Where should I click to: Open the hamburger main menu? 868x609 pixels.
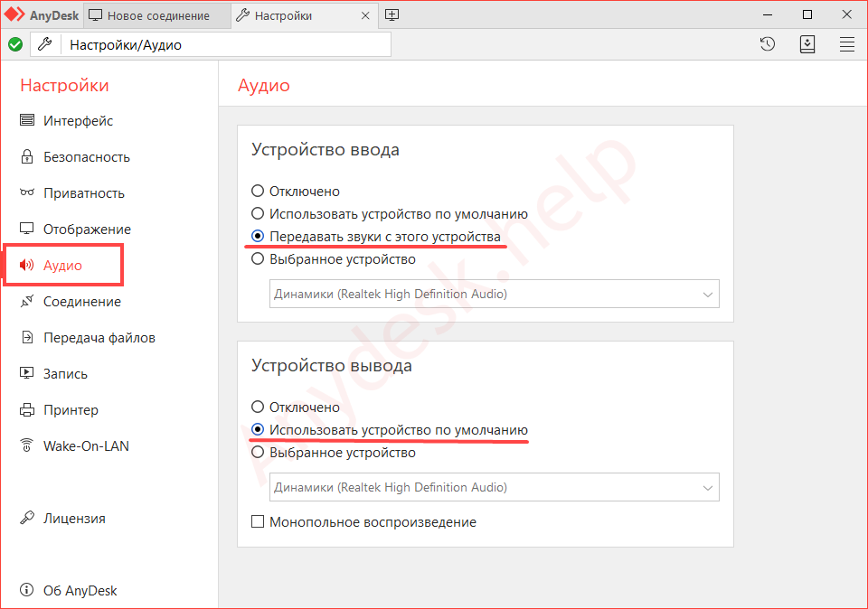tap(847, 44)
